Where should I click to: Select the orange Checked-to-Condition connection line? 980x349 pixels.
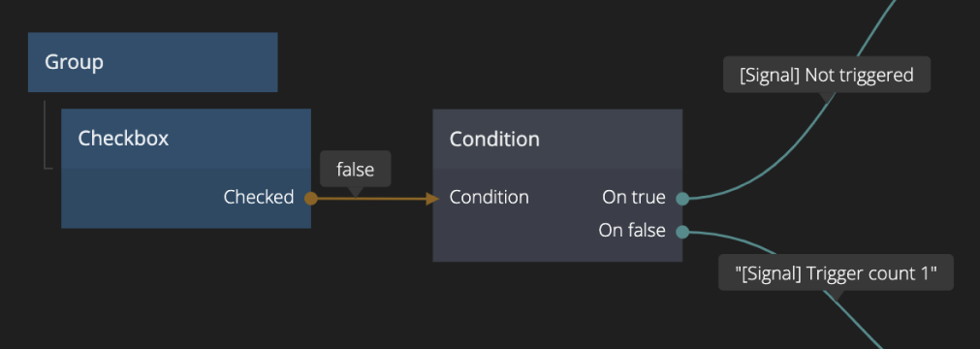372,199
